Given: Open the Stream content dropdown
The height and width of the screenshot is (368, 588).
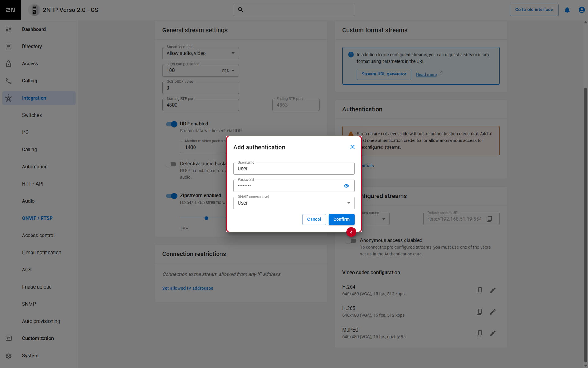Looking at the screenshot, I should point(201,53).
